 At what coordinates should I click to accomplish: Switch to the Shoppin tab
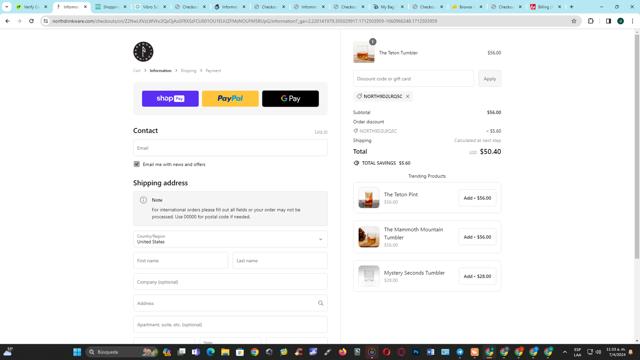click(111, 7)
